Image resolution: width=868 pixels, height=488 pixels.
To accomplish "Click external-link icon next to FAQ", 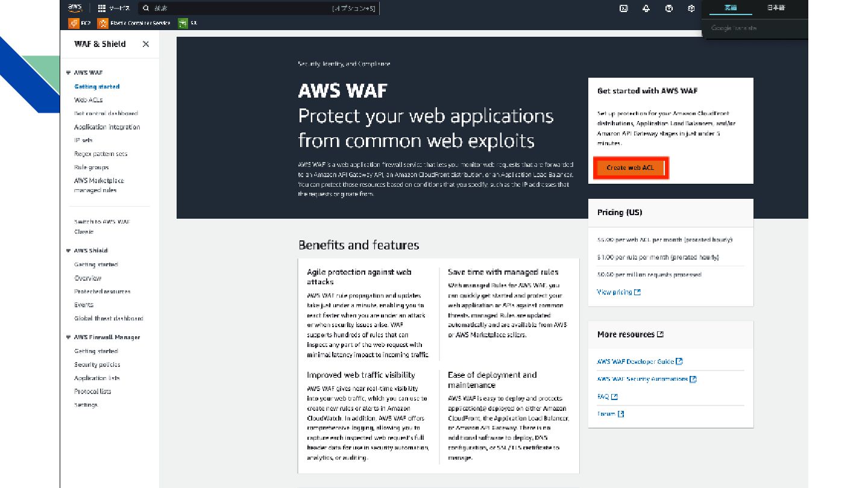I will 614,396.
